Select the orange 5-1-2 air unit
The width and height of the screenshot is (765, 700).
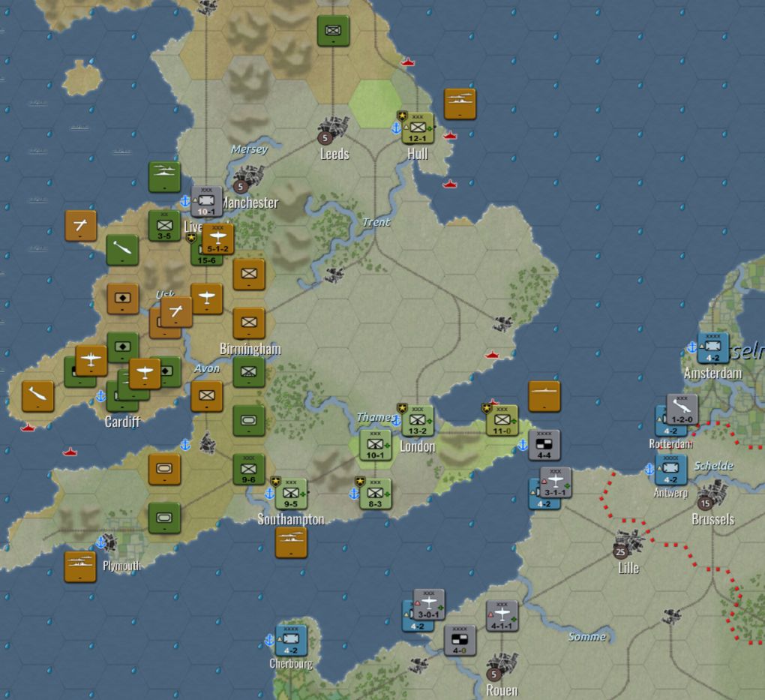point(217,239)
